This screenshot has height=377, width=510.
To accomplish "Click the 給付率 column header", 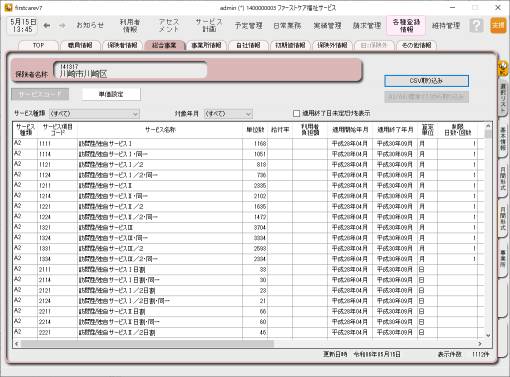I will 280,130.
